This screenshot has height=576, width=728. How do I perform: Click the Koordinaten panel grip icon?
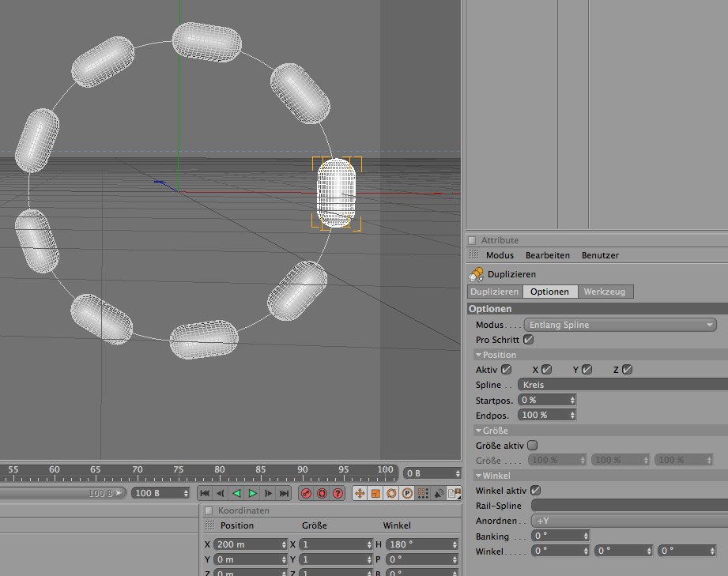[x=209, y=525]
